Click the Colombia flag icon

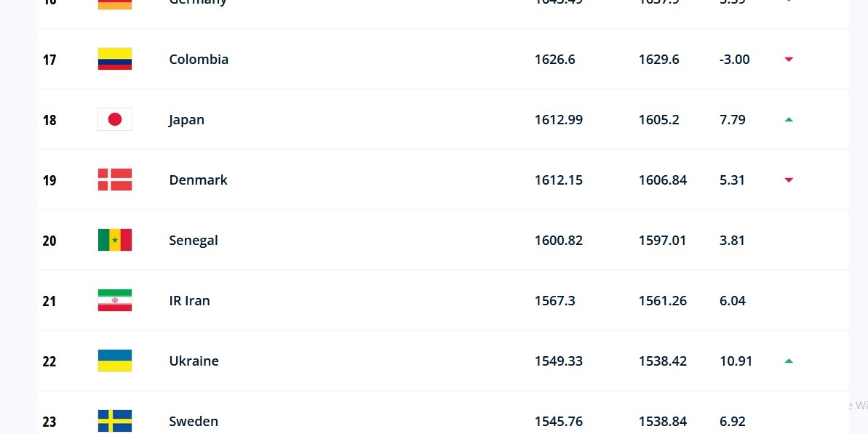[x=115, y=59]
